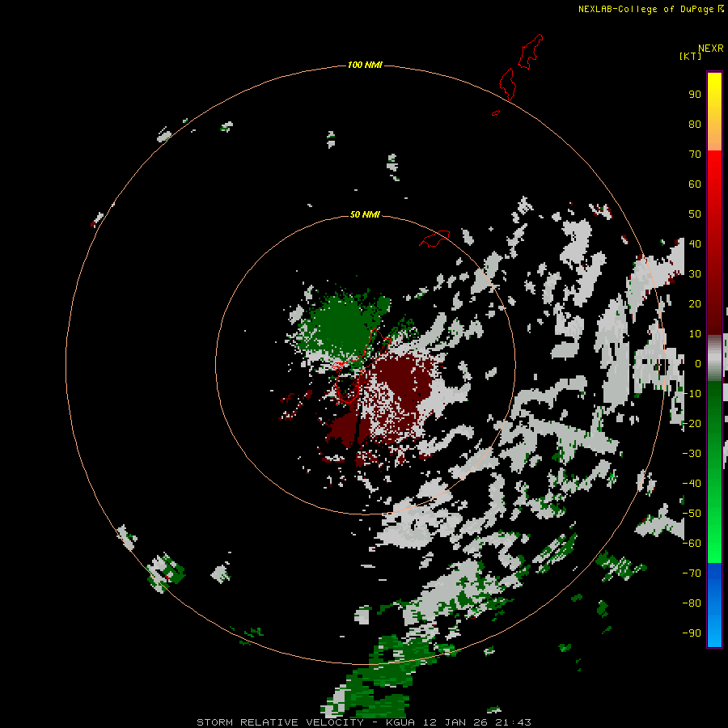Click the 90 value on the velocity scale
The width and height of the screenshot is (728, 728).
point(695,95)
